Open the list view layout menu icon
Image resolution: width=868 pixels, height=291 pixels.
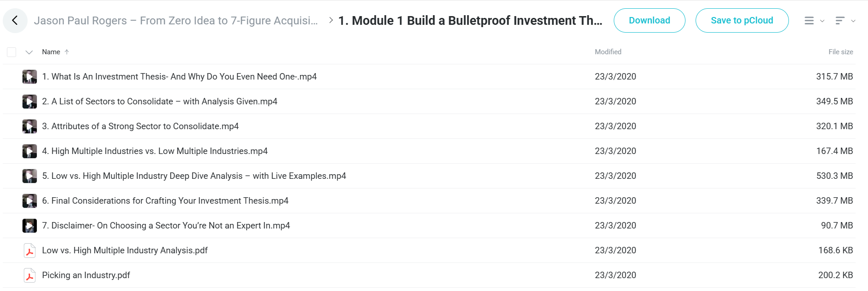(x=809, y=21)
